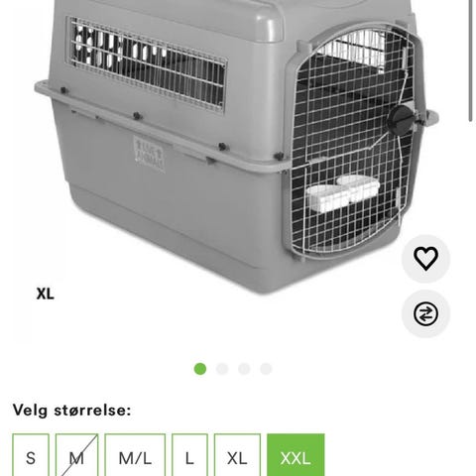Add product to favorites with heart icon
Image resolution: width=476 pixels, height=476 pixels.
425,259
